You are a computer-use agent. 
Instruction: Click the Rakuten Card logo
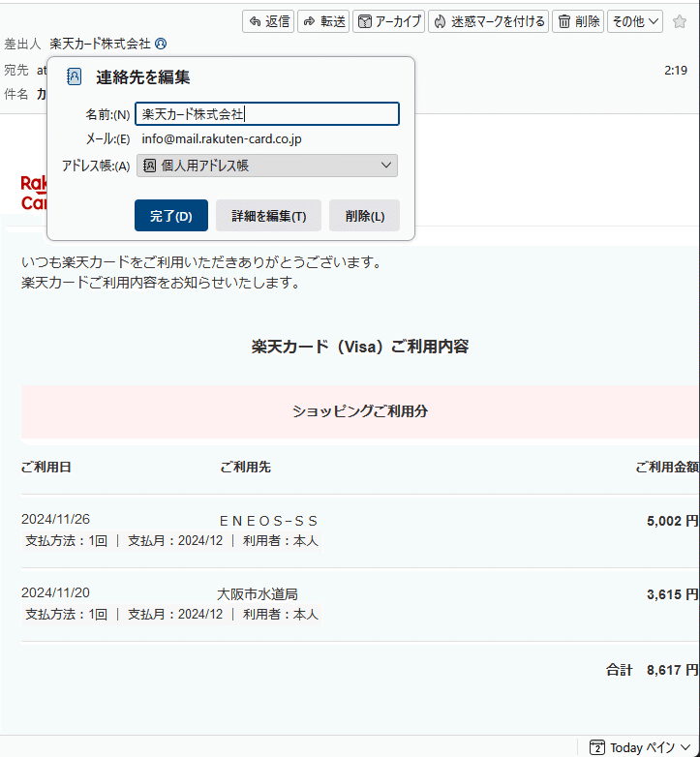pyautogui.click(x=34, y=193)
